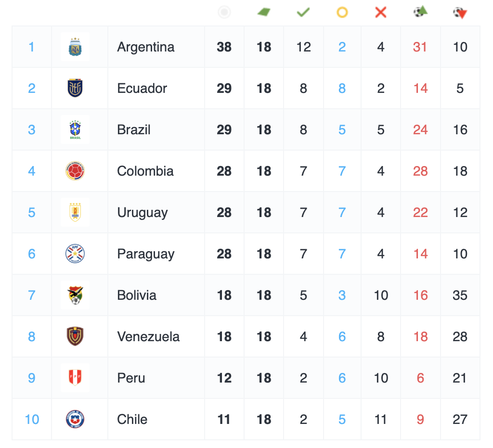Click the goals scored ball icon

point(420,12)
